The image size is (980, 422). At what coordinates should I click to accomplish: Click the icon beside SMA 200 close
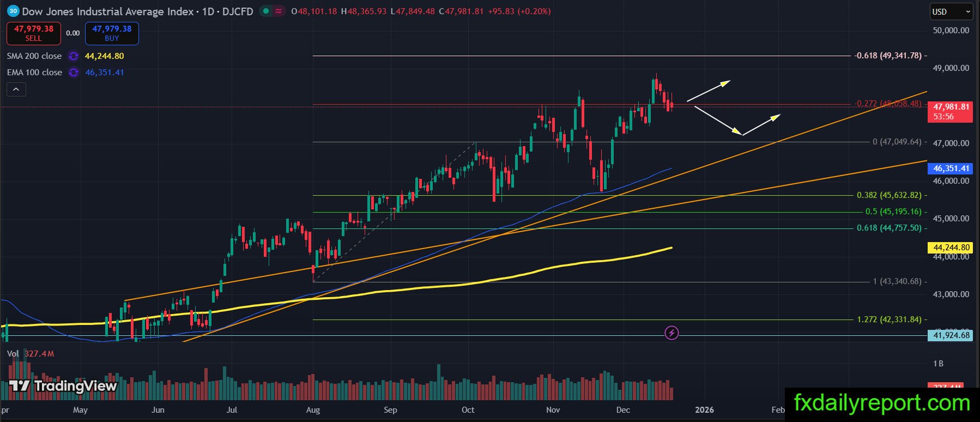pos(74,56)
